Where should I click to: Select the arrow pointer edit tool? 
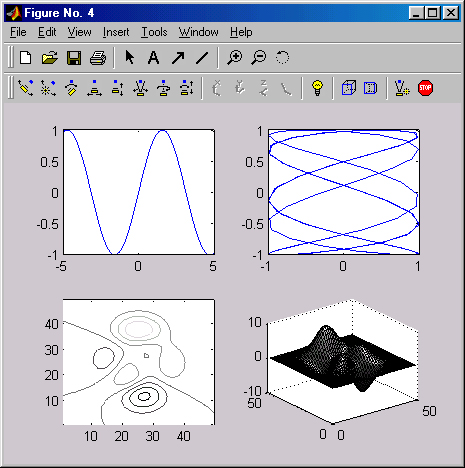[130, 58]
